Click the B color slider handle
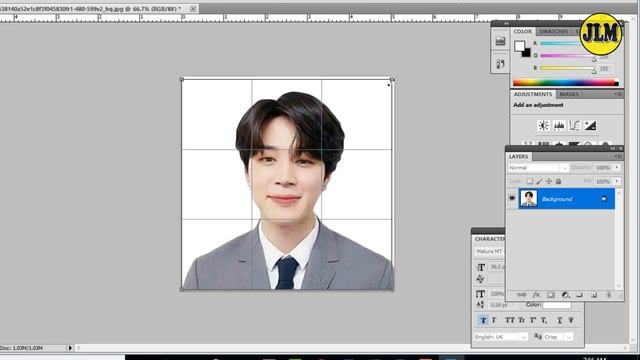Viewport: 640px width, 360px height. click(x=594, y=71)
